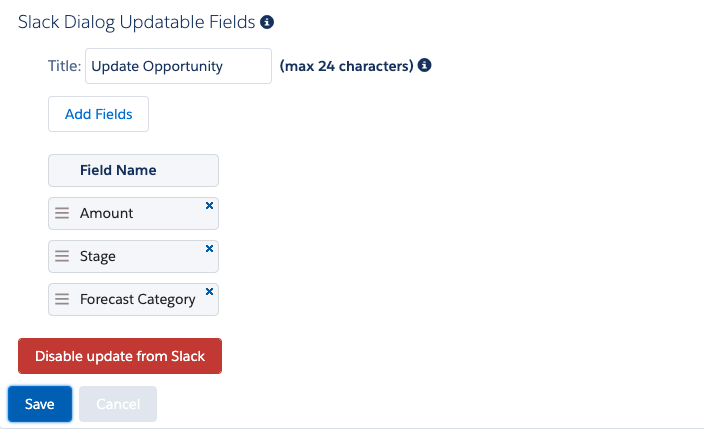Remove the Stage field using its X
704x429 pixels.
pyautogui.click(x=209, y=248)
